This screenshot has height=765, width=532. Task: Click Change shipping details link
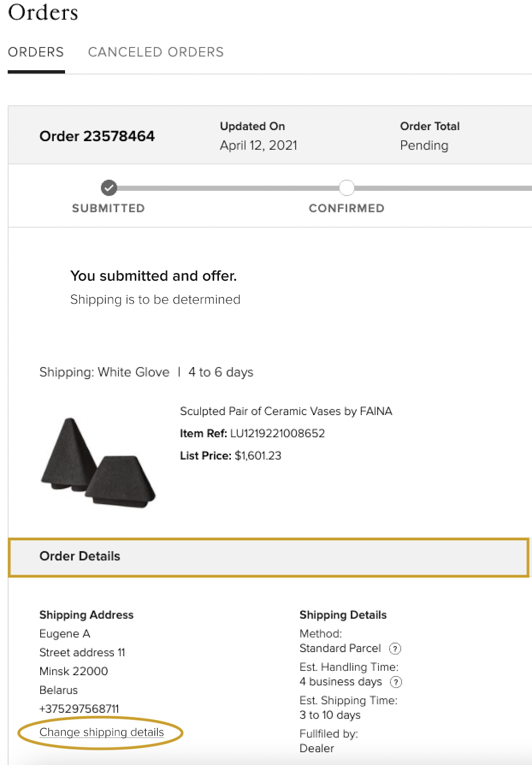[x=102, y=732]
